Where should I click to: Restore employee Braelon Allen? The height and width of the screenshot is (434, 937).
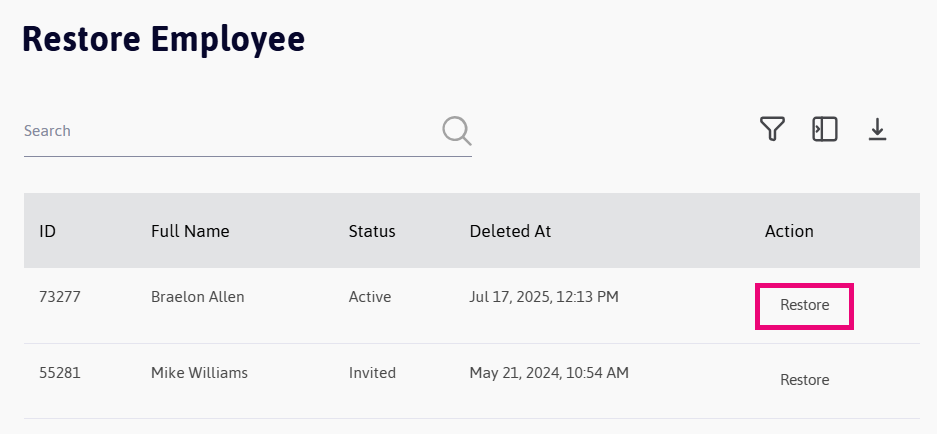[804, 305]
